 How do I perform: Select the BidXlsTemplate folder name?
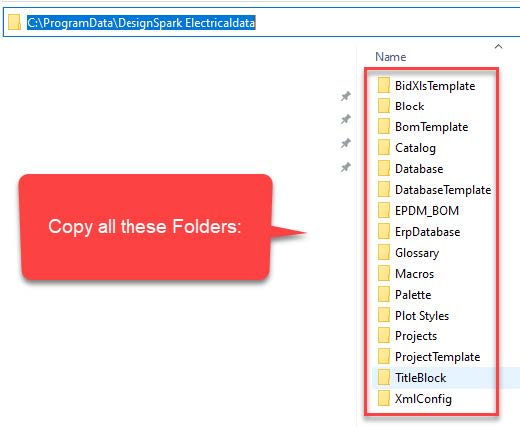click(x=435, y=86)
